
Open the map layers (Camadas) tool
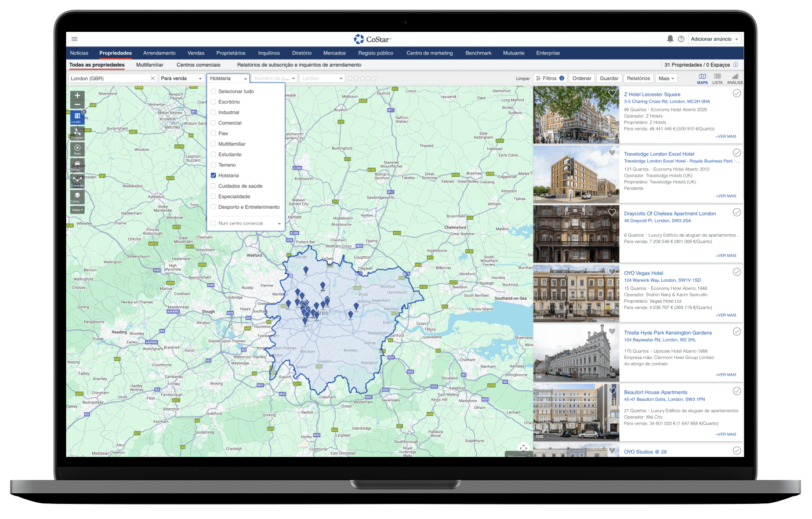point(77,197)
